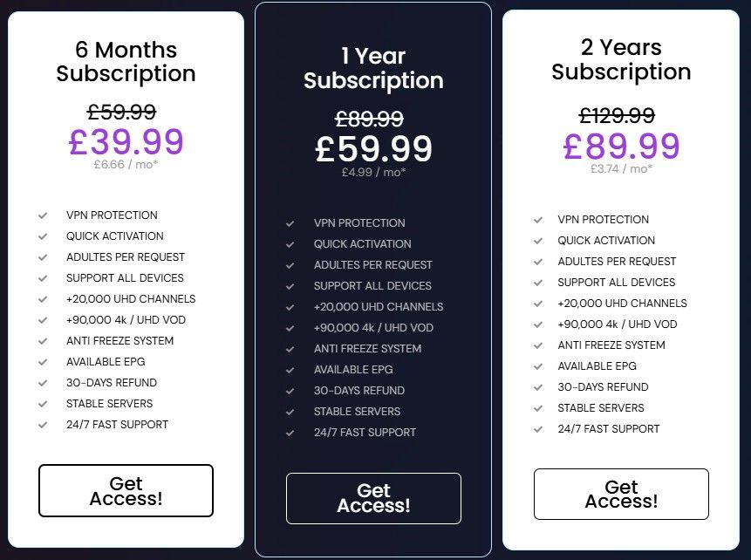
Task: Click Get Access for 6 Months Subscription
Action: point(126,490)
